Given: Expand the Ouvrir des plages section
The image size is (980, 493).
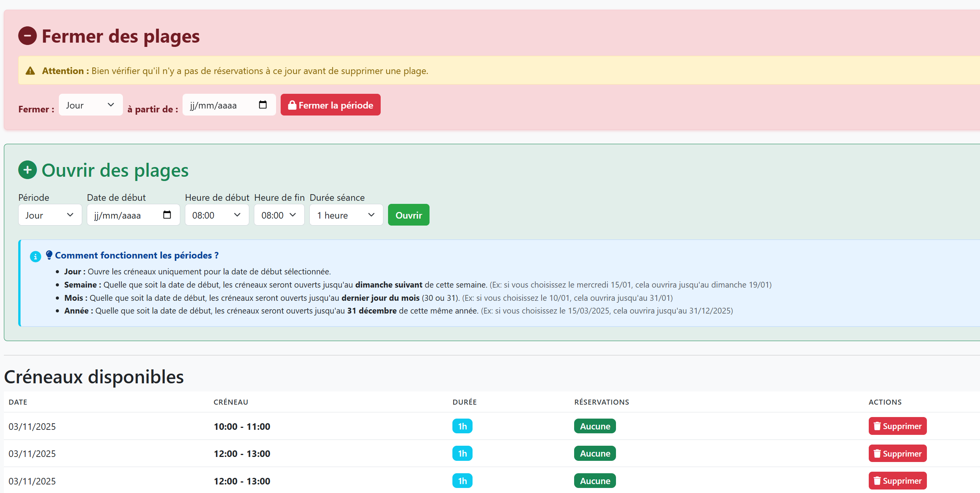Looking at the screenshot, I should pyautogui.click(x=27, y=170).
